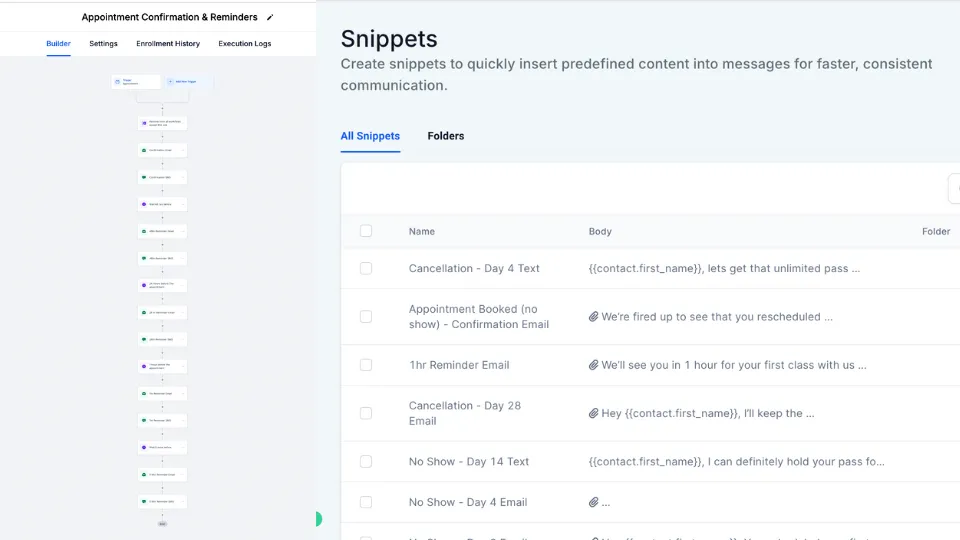Open Cancellation - Day 28 Email snippet
The width and height of the screenshot is (960, 540).
[465, 413]
